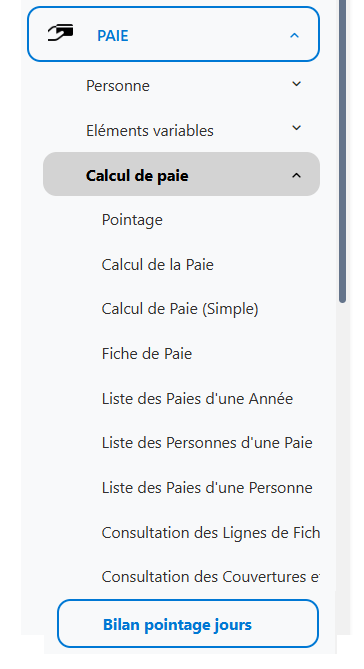
Task: Open Consultation des Couvertures entry
Action: coord(210,577)
